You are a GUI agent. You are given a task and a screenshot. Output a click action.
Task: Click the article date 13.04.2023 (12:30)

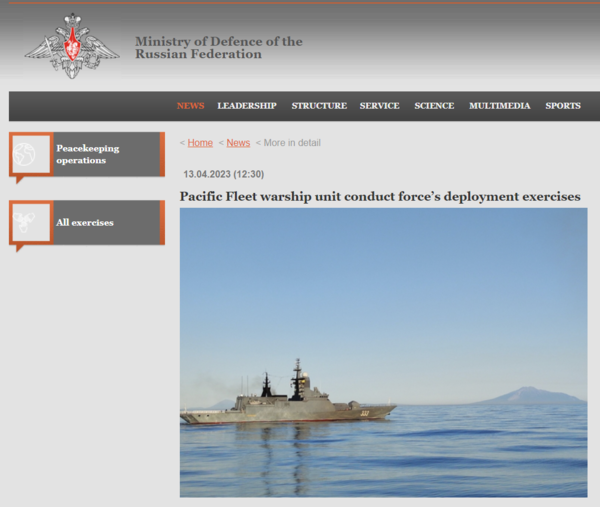tap(223, 174)
